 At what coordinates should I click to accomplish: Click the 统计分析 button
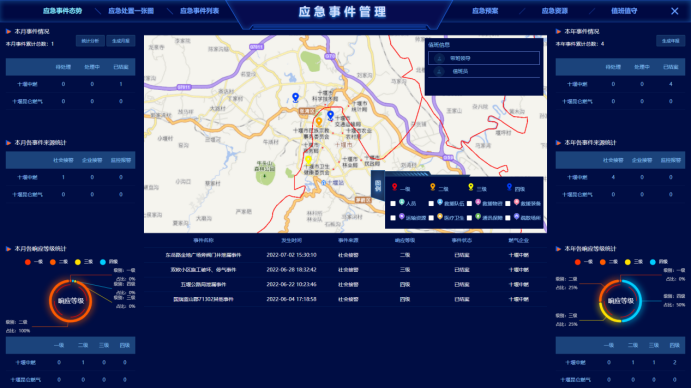pos(90,41)
